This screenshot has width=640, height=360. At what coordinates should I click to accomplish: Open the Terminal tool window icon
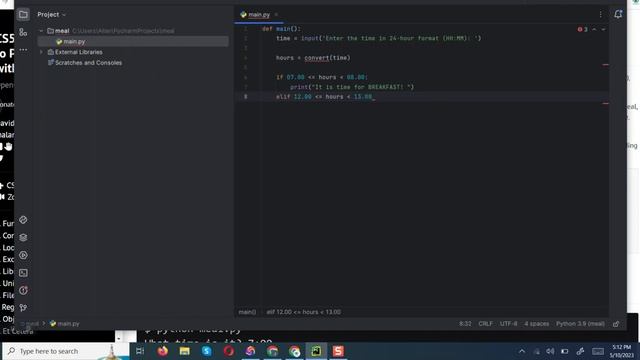pos(23,273)
